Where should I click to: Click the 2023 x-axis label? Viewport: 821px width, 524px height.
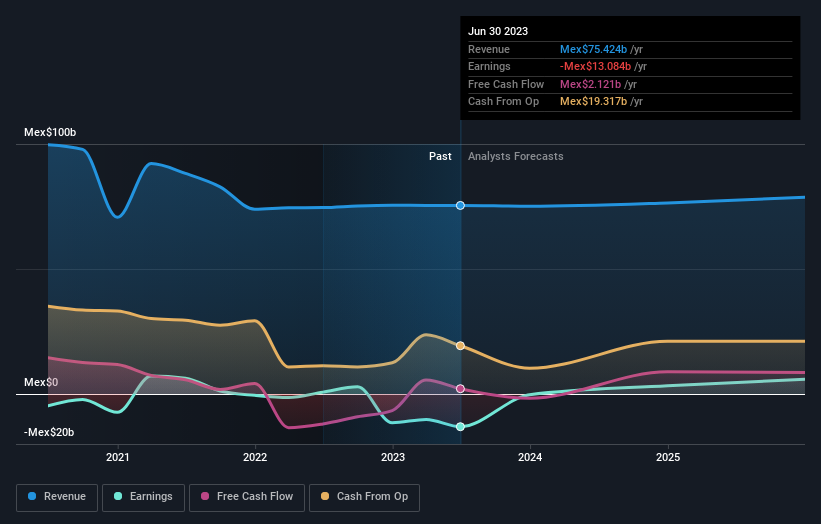pyautogui.click(x=393, y=457)
